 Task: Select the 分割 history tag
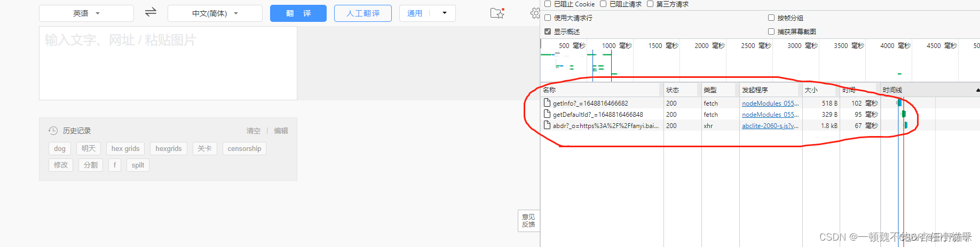91,165
